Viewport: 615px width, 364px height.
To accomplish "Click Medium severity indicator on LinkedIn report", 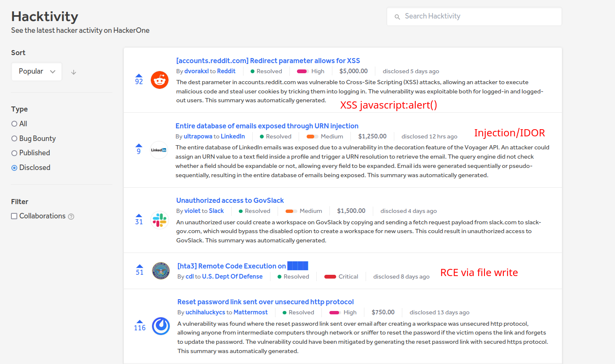I will pyautogui.click(x=325, y=137).
